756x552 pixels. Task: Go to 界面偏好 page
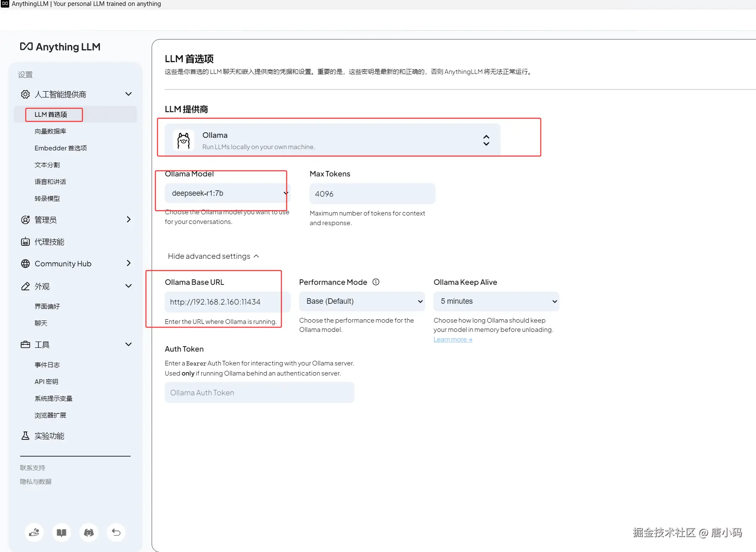pyautogui.click(x=47, y=307)
